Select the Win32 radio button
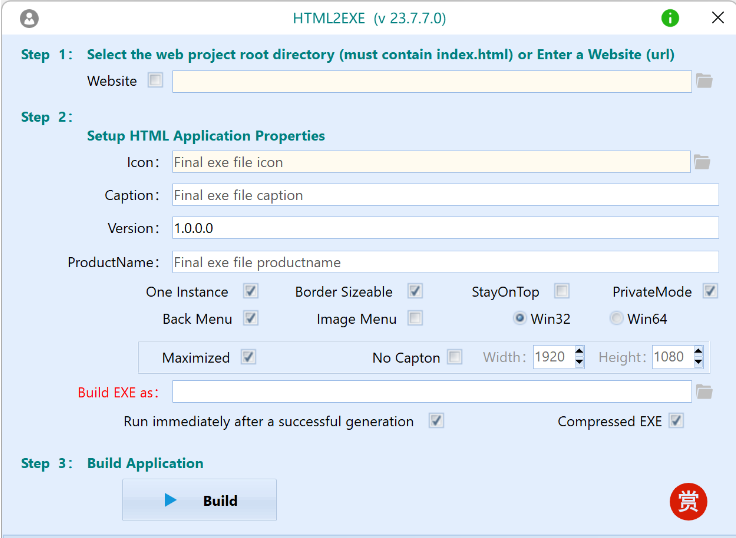This screenshot has width=736, height=538. click(x=520, y=318)
